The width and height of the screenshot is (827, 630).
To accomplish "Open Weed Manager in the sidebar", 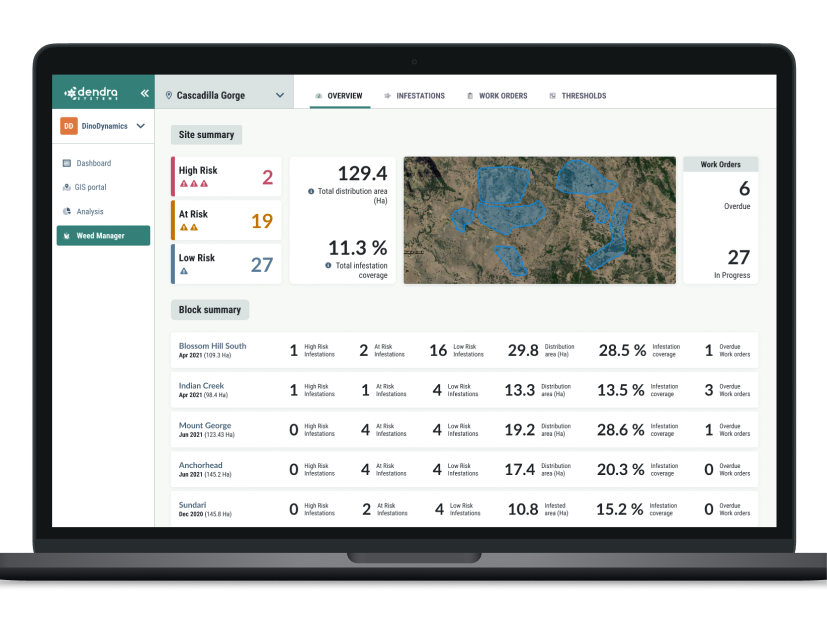I will click(x=103, y=236).
